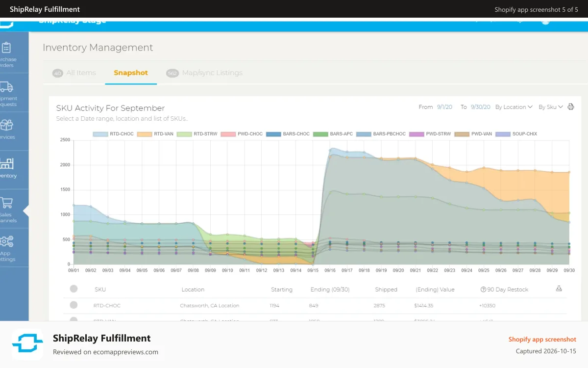Open App Settings gears icon in sidebar

click(x=6, y=241)
